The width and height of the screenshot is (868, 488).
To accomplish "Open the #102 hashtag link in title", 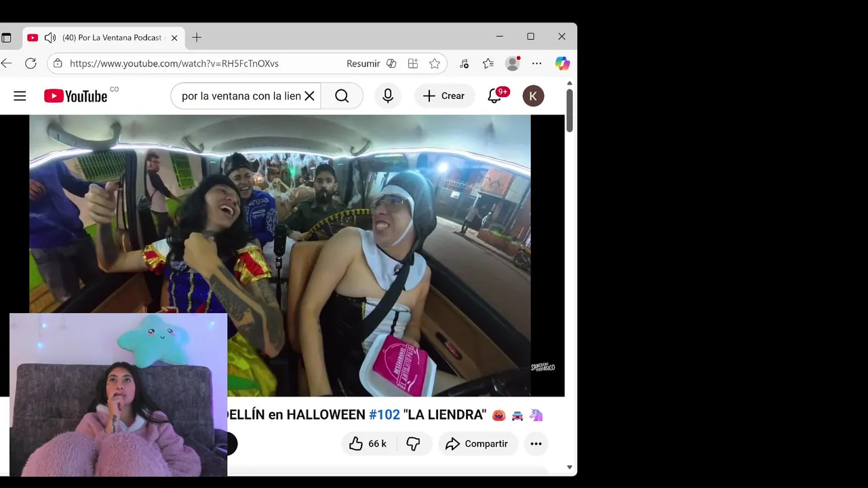I will (x=384, y=415).
